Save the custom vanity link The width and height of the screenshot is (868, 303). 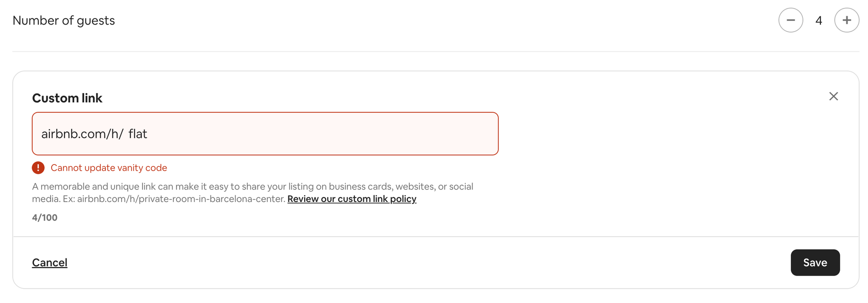tap(815, 262)
